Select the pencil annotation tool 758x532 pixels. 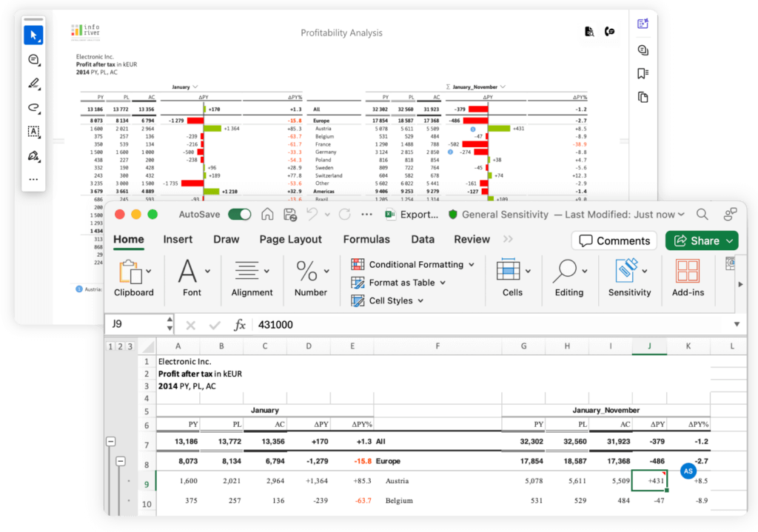click(x=33, y=84)
